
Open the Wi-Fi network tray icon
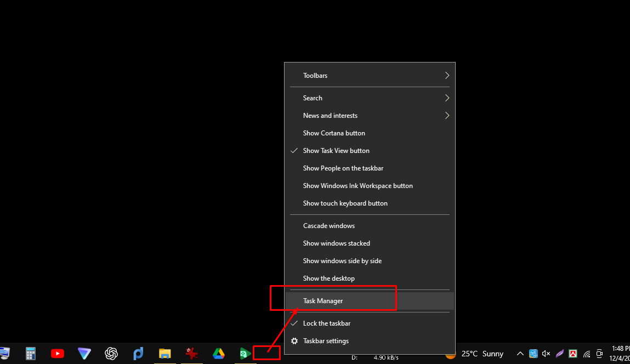[x=586, y=354]
